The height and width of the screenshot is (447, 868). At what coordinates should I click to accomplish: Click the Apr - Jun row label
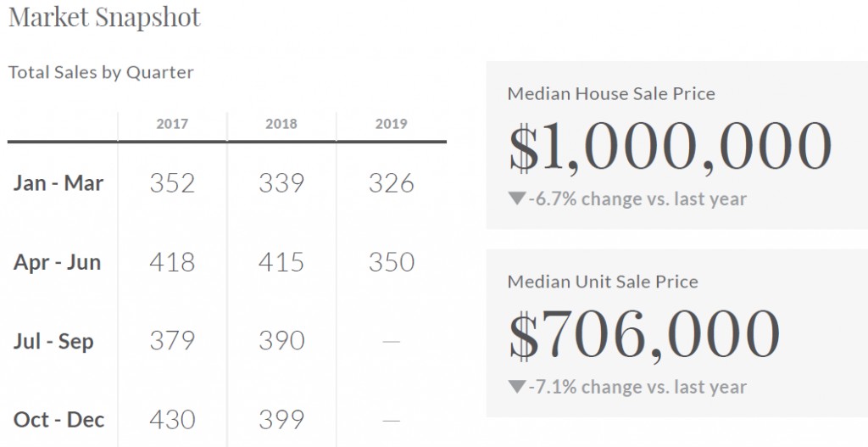57,262
